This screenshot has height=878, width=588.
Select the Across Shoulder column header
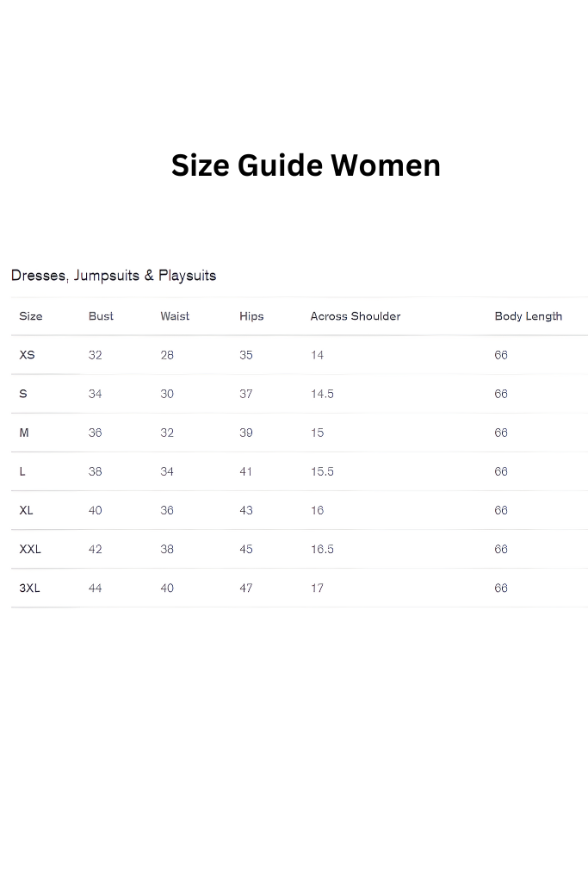click(356, 316)
